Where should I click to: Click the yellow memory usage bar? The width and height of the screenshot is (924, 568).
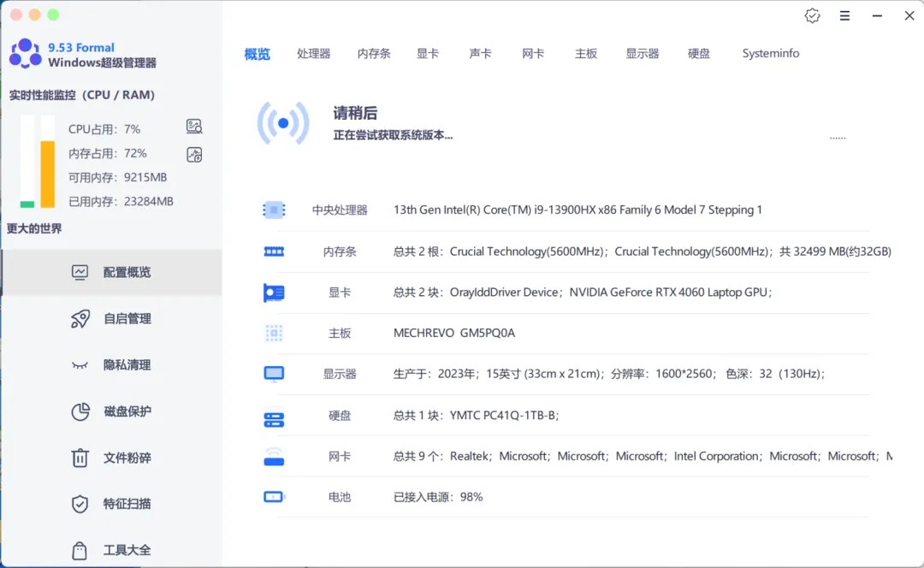pyautogui.click(x=48, y=175)
